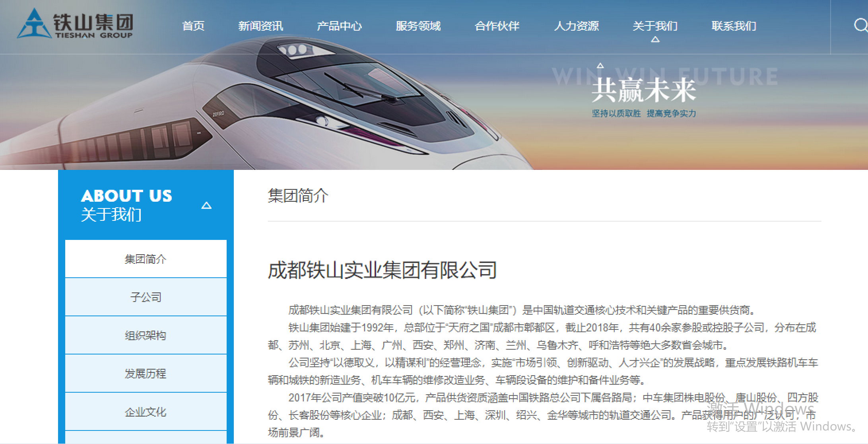This screenshot has height=444, width=868.
Task: Open the 首页 menu item
Action: click(x=193, y=26)
